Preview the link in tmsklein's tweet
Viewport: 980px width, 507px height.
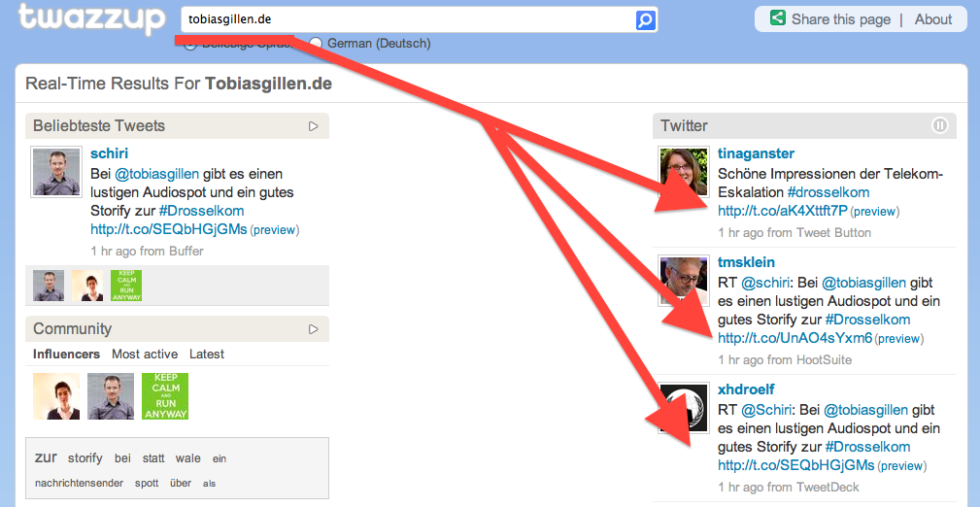[898, 339]
